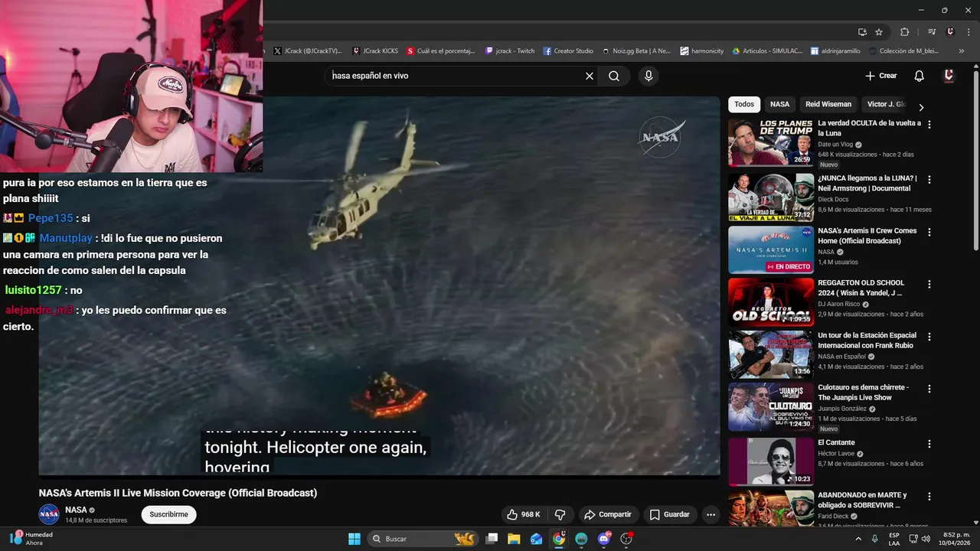Open NASA's Artemis II EN DIRECTO thumbnail
Screen dimensions: 980x551
pos(771,249)
